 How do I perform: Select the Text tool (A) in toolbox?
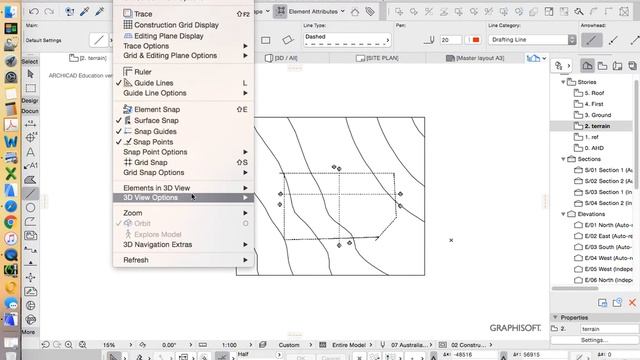[30, 152]
